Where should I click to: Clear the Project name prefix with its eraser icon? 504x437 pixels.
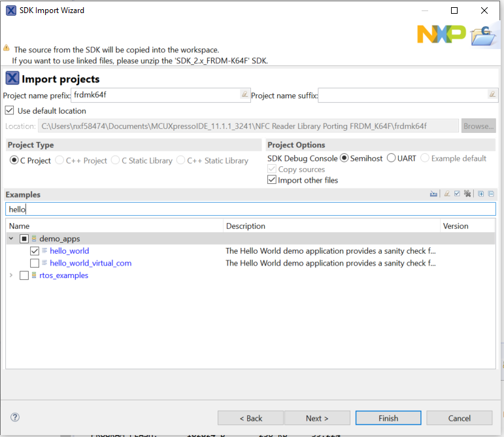click(244, 94)
